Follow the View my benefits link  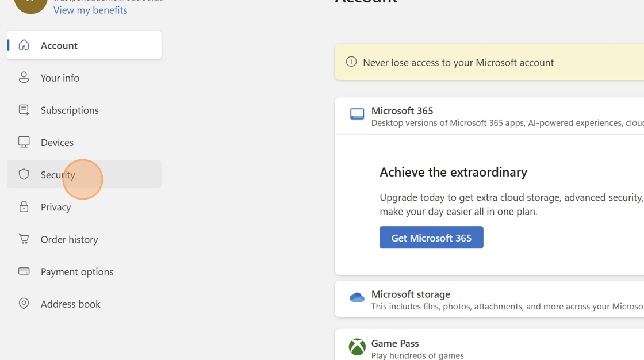[x=90, y=10]
